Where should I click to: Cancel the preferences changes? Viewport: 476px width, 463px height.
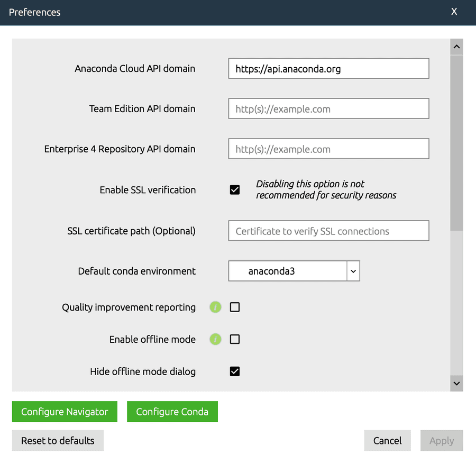387,441
